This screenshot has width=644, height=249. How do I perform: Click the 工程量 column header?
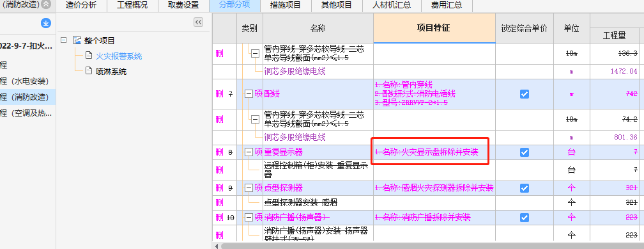coord(614,35)
